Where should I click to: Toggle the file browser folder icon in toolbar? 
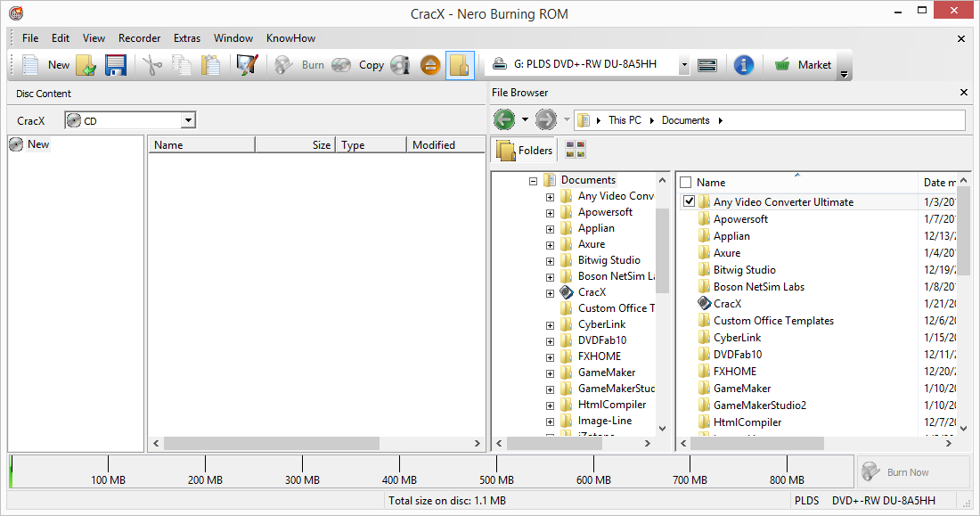click(460, 65)
